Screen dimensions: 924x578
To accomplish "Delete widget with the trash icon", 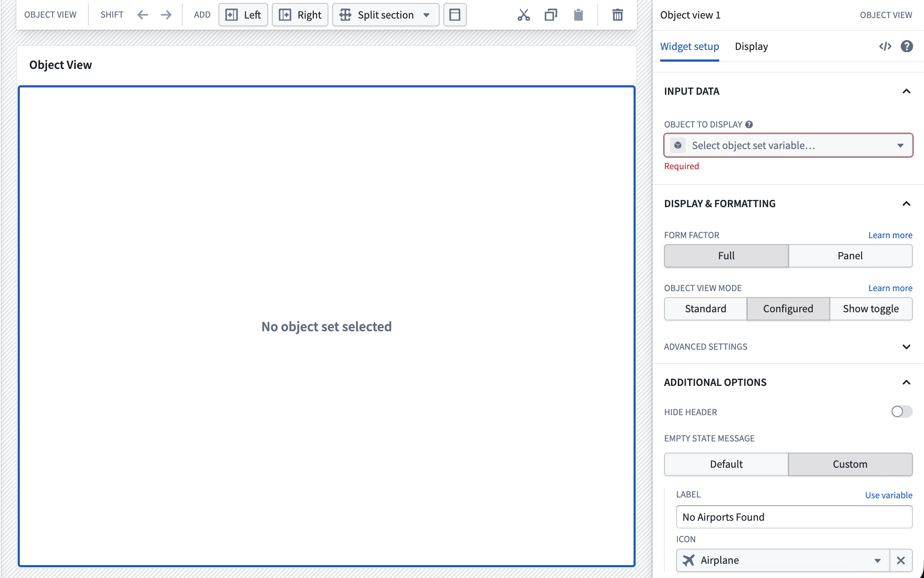I will point(618,15).
